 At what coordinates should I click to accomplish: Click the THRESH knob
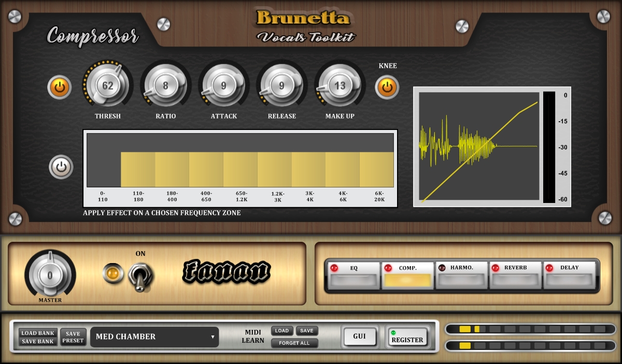click(x=107, y=86)
